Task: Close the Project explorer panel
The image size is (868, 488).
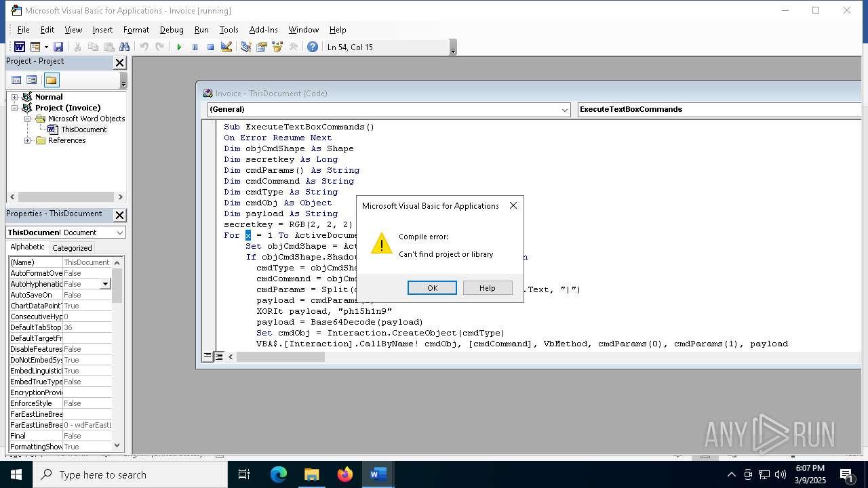Action: coord(119,62)
